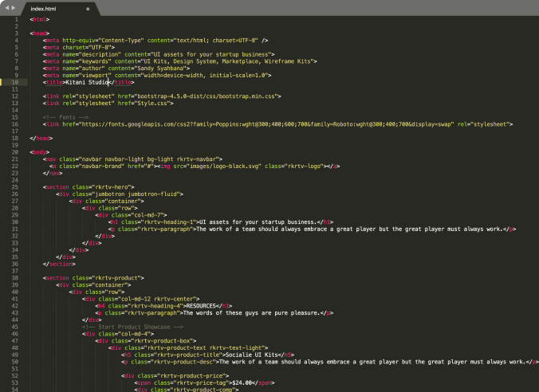Click 'rkrtv-product' section class on line 38
Viewport: 539px width, 392px height.
tap(116, 278)
